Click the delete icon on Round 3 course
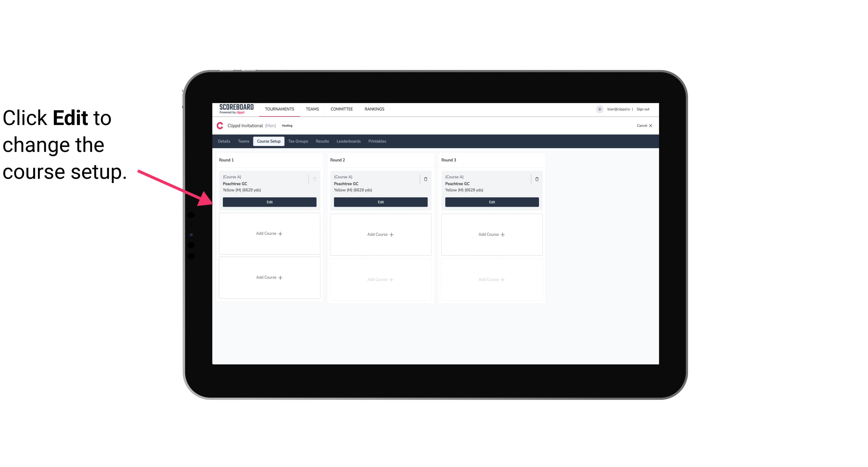Screen dimensions: 868x467 537,178
